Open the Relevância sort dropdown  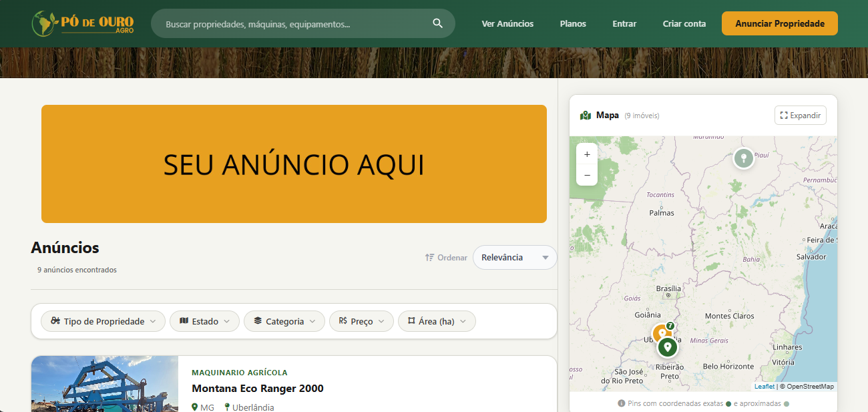(x=515, y=257)
